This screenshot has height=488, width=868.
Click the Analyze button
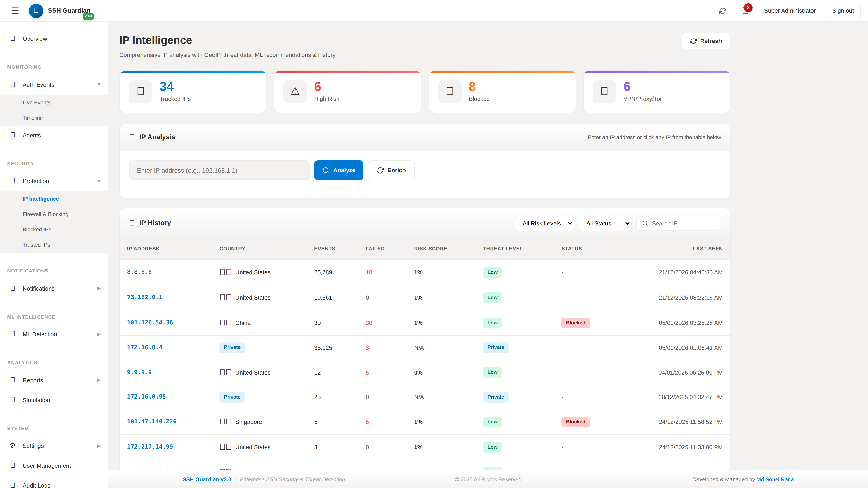tap(339, 170)
